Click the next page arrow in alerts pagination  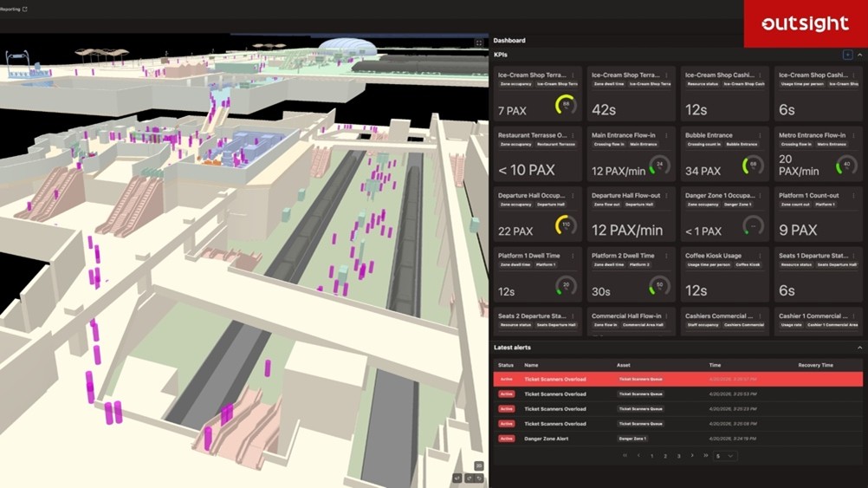[692, 456]
